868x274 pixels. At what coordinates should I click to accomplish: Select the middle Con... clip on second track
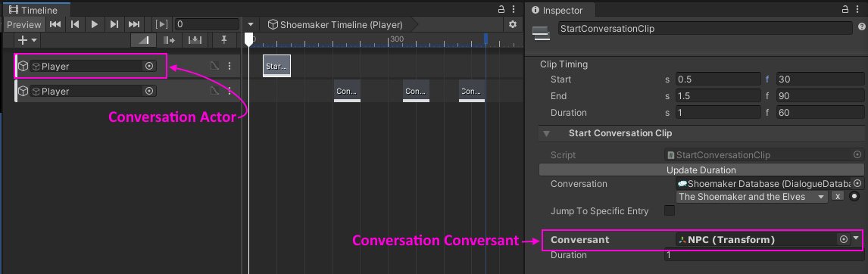417,91
